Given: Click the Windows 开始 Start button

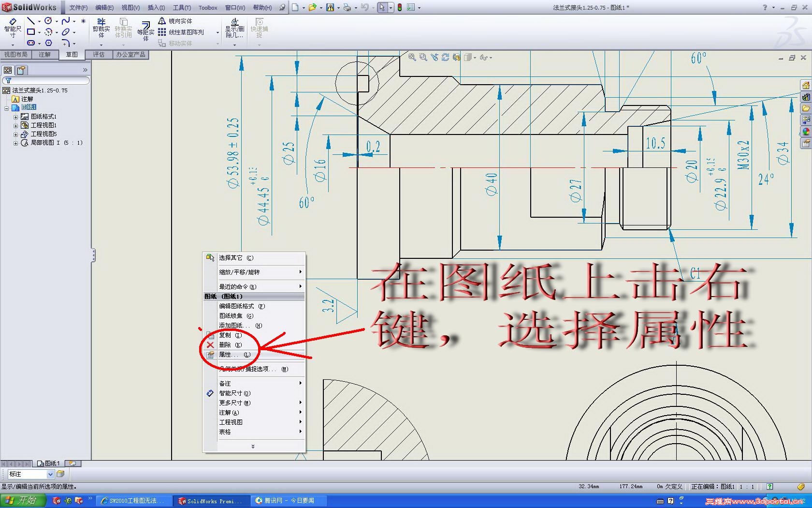Looking at the screenshot, I should tap(23, 501).
